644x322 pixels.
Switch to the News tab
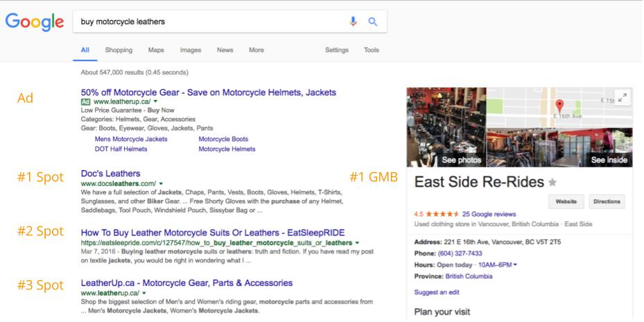[225, 50]
